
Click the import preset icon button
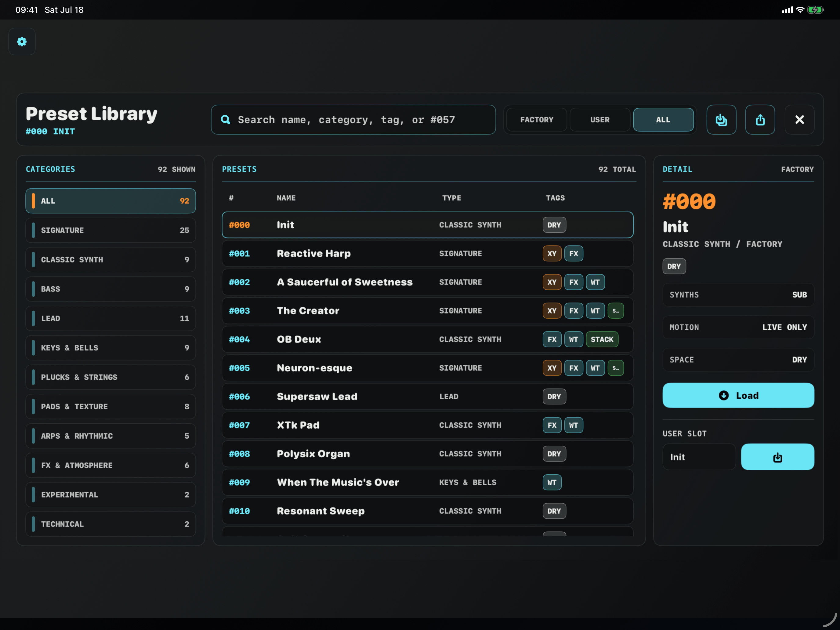point(721,120)
